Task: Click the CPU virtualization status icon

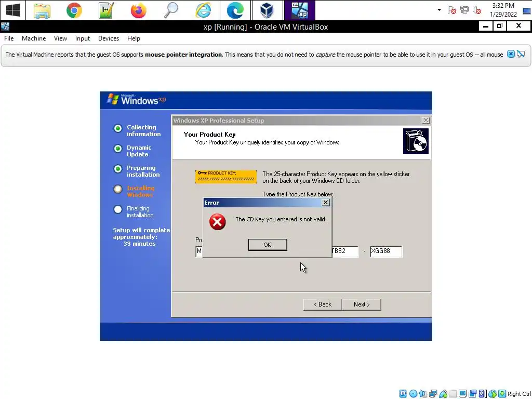Action: [483, 394]
